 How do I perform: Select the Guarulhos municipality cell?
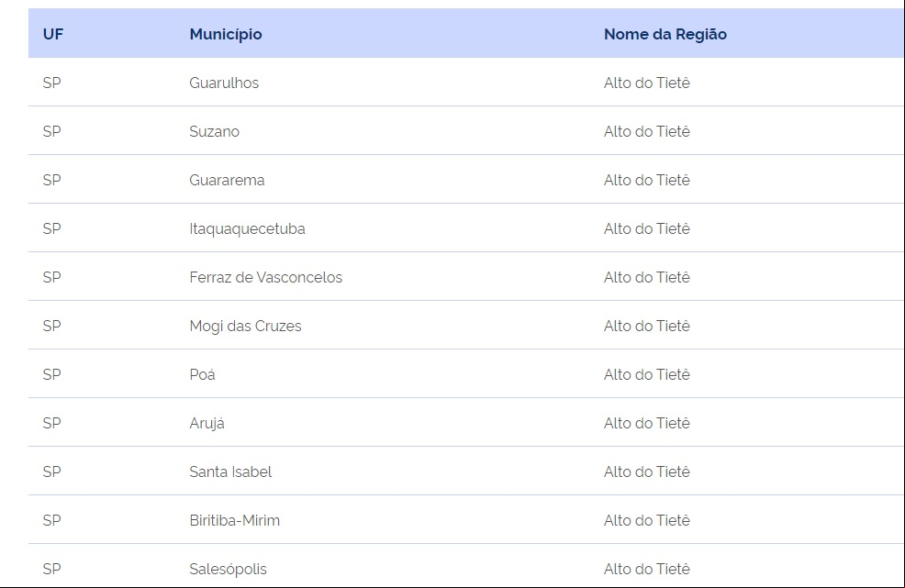(224, 83)
